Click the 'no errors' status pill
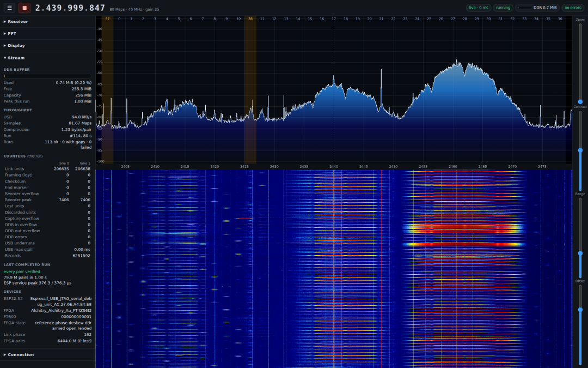This screenshot has height=368, width=588. [573, 8]
